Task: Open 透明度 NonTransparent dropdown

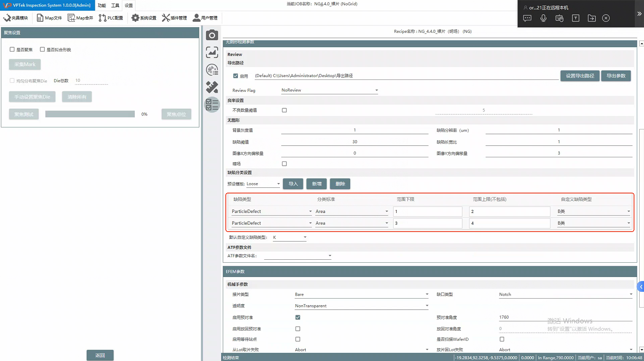Action: [x=362, y=306]
